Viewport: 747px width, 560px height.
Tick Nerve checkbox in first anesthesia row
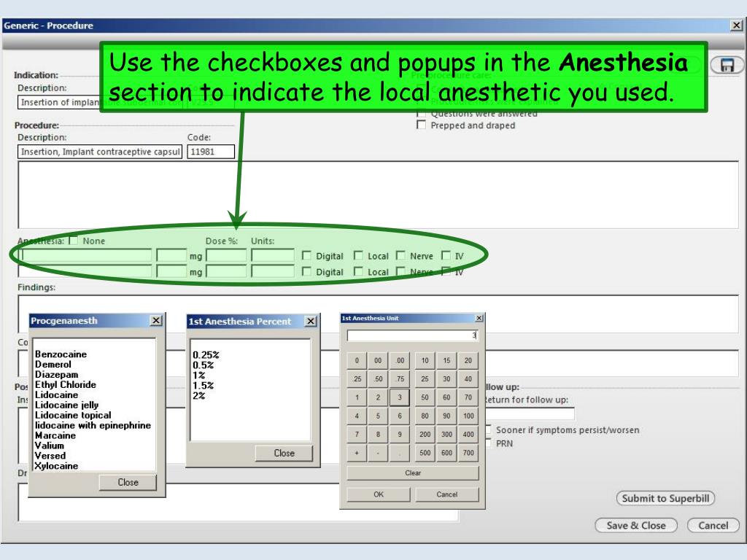tap(400, 256)
